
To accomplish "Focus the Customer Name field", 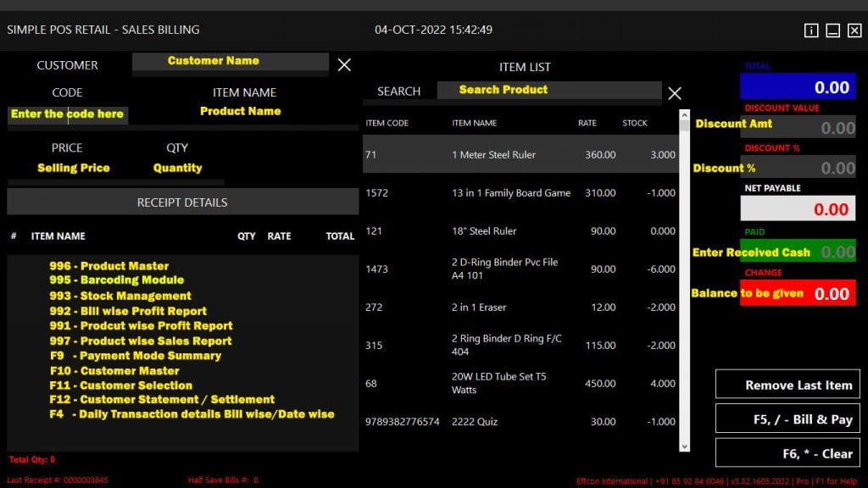I will click(230, 61).
